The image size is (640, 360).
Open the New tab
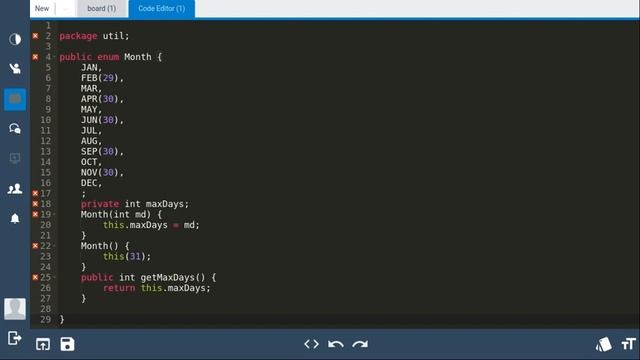coord(42,9)
